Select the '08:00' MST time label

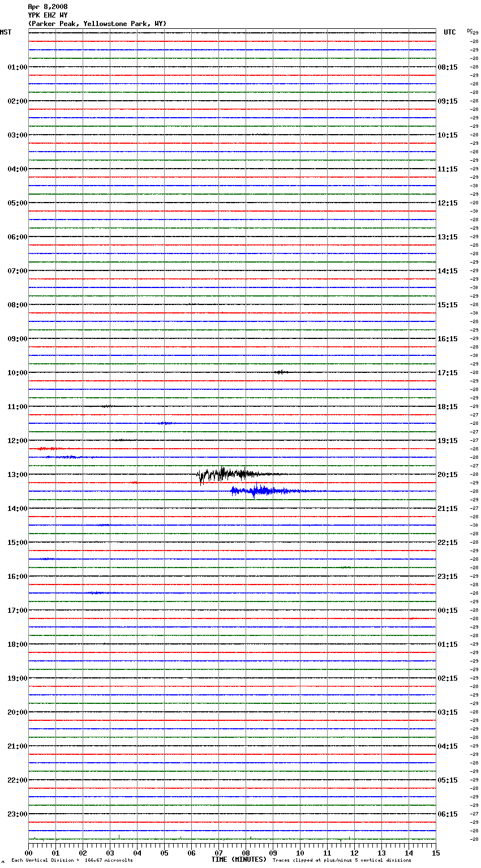[x=18, y=305]
